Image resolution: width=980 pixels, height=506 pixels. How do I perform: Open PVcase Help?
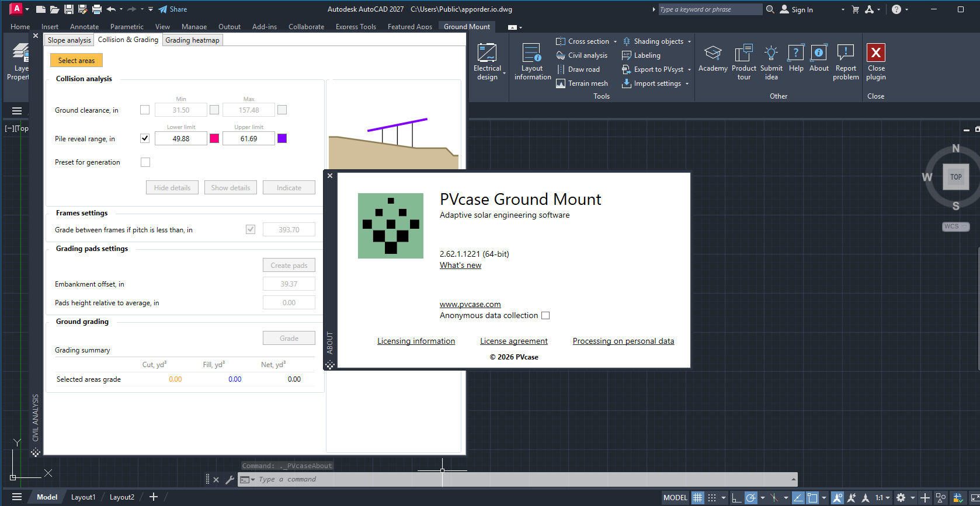pos(796,58)
